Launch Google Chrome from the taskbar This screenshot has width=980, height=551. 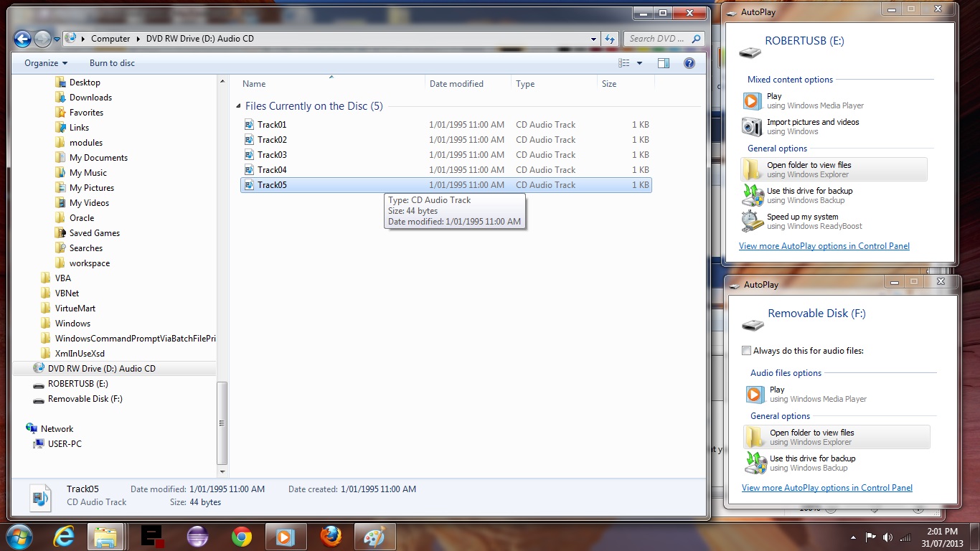[241, 537]
